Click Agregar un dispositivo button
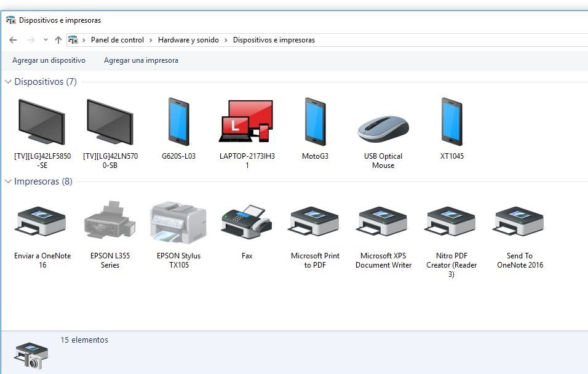This screenshot has height=374, width=588. 49,60
